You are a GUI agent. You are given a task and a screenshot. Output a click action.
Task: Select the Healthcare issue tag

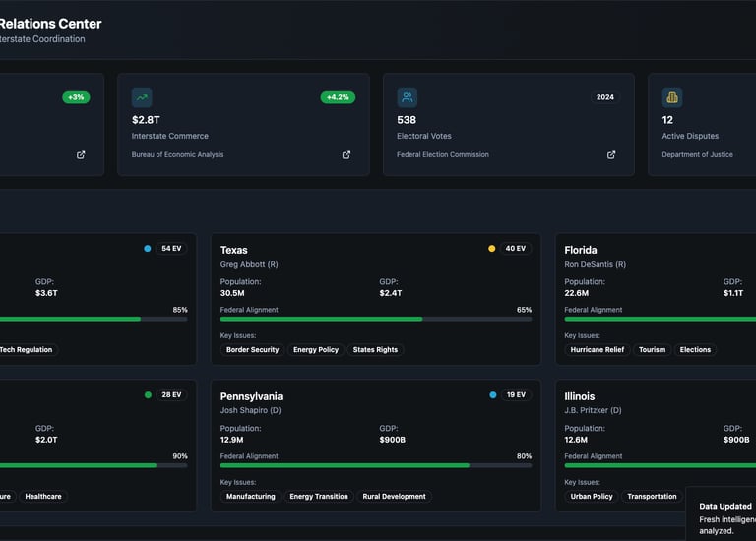43,496
